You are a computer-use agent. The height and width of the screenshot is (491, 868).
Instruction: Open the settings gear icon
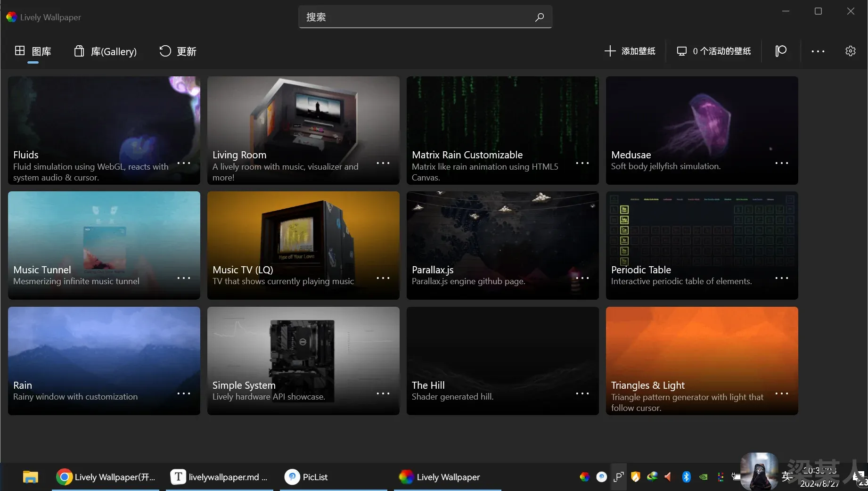(x=850, y=51)
